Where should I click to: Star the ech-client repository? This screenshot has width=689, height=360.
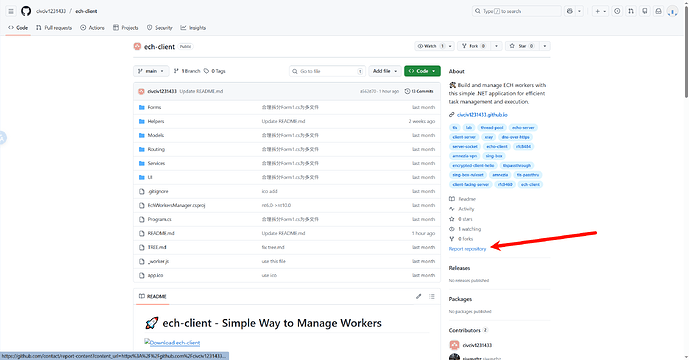(522, 46)
